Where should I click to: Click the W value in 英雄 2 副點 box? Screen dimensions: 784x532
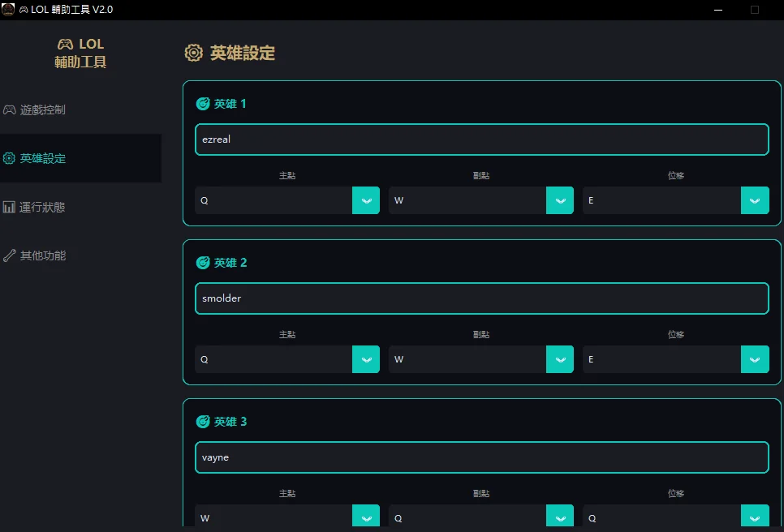[398, 359]
